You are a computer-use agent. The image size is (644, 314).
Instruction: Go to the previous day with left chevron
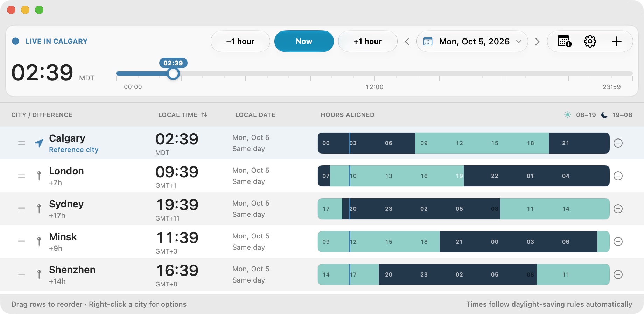407,42
